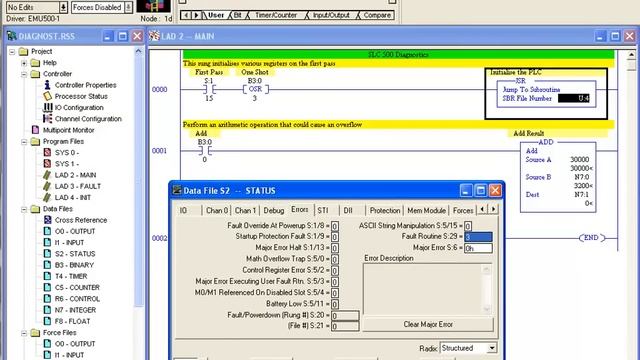Expand the Help folder node

coord(24,63)
